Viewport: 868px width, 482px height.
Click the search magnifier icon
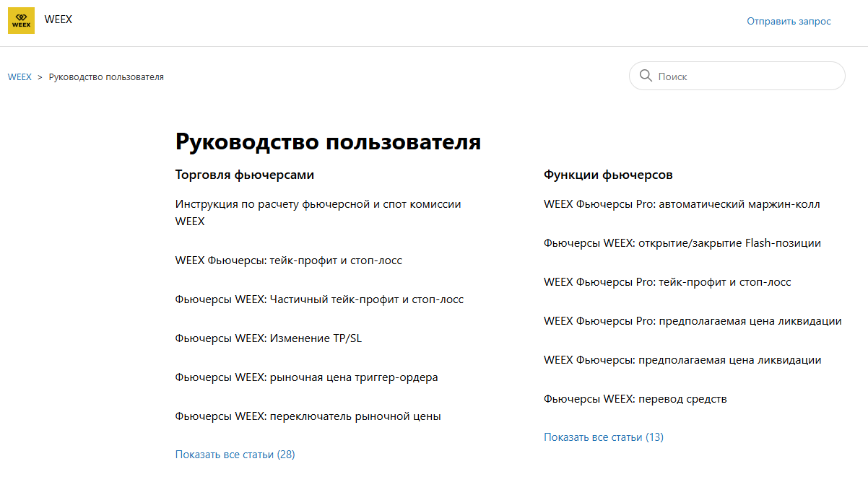(x=645, y=76)
